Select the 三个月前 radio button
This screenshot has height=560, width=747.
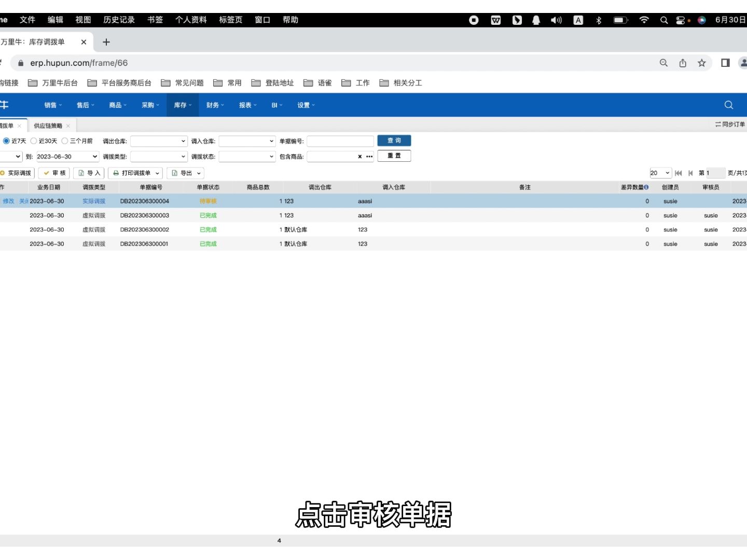coord(64,140)
